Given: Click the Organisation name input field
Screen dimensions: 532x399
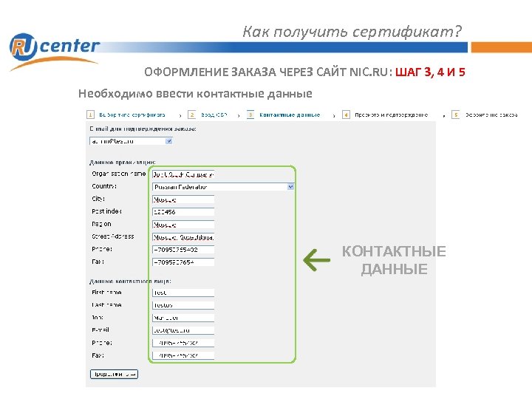Looking at the screenshot, I should click(x=183, y=174).
